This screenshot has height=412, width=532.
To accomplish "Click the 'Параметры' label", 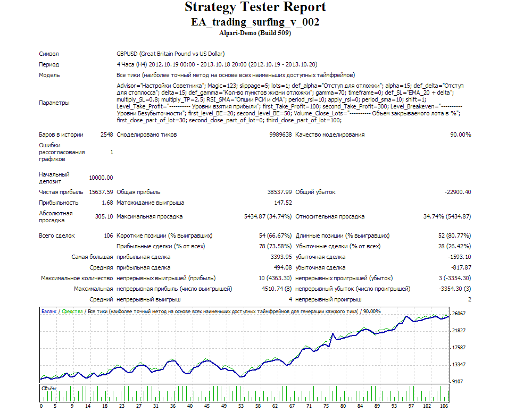I will tap(54, 103).
